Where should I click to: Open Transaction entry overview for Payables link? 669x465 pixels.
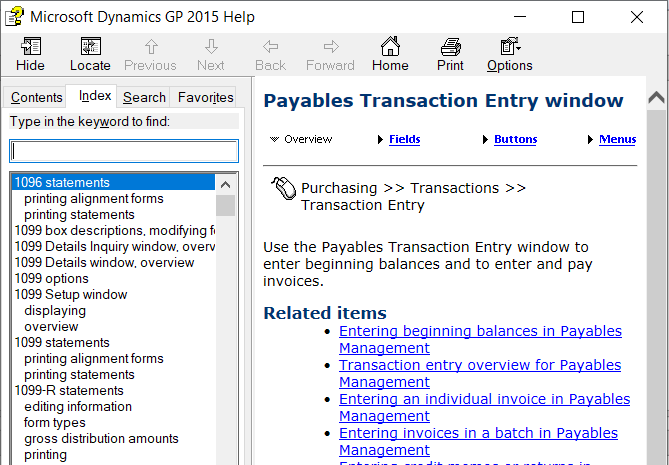tap(480, 373)
